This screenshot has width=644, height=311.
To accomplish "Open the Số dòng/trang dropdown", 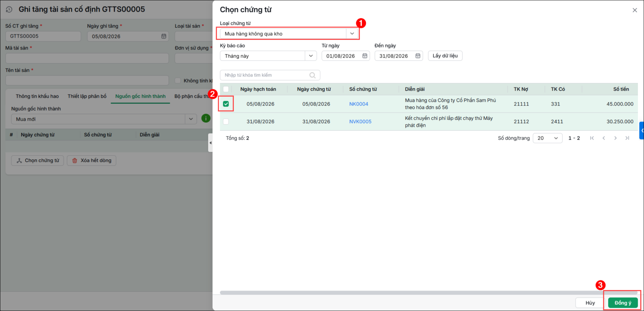I will coord(547,138).
